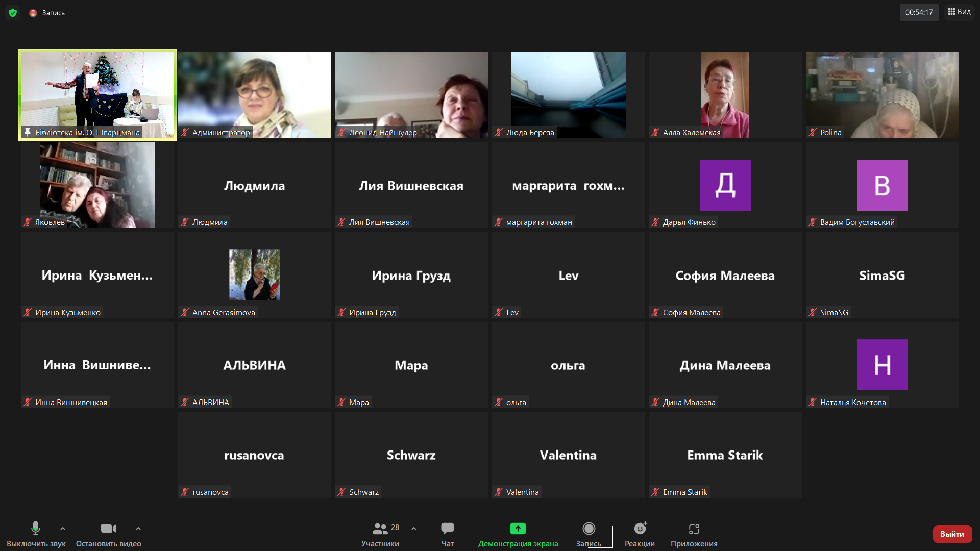Click the rusanovca name label
This screenshot has height=551, width=980.
[210, 492]
